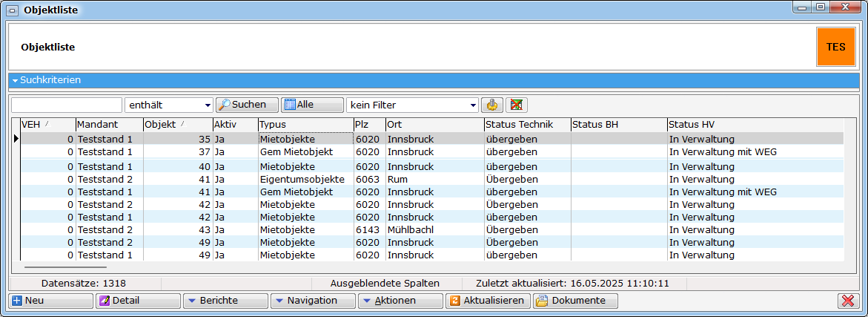Click the filter settings icon beside kein Filter
868x317 pixels.
[491, 105]
